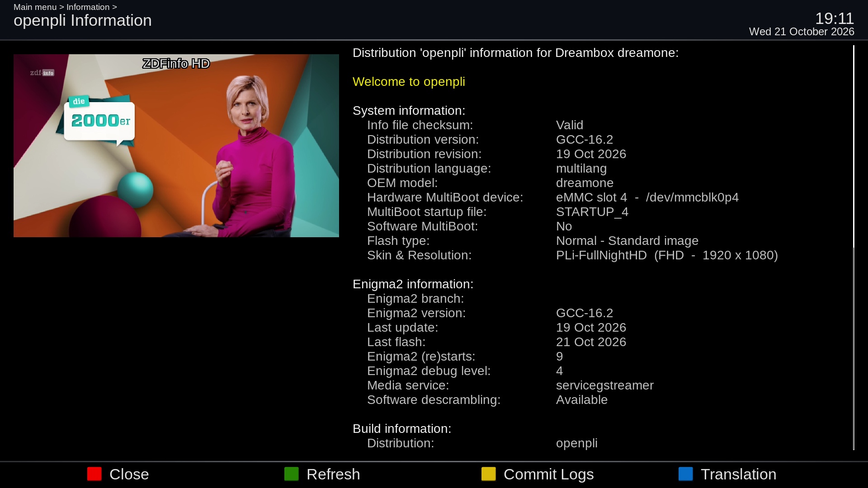
Task: Click the Software descrambling Available value
Action: (582, 400)
